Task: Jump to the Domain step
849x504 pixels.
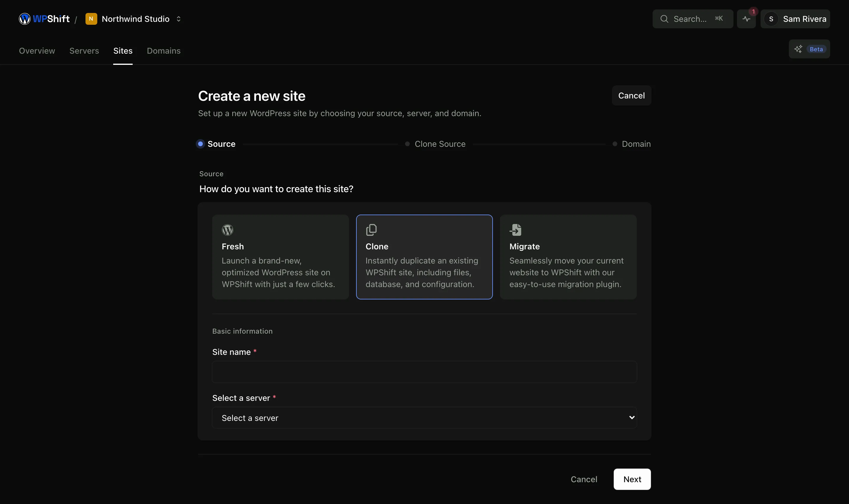Action: [x=632, y=144]
